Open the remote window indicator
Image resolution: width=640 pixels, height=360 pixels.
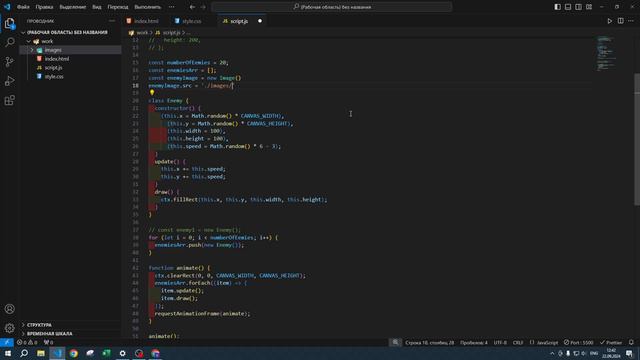coord(7,342)
